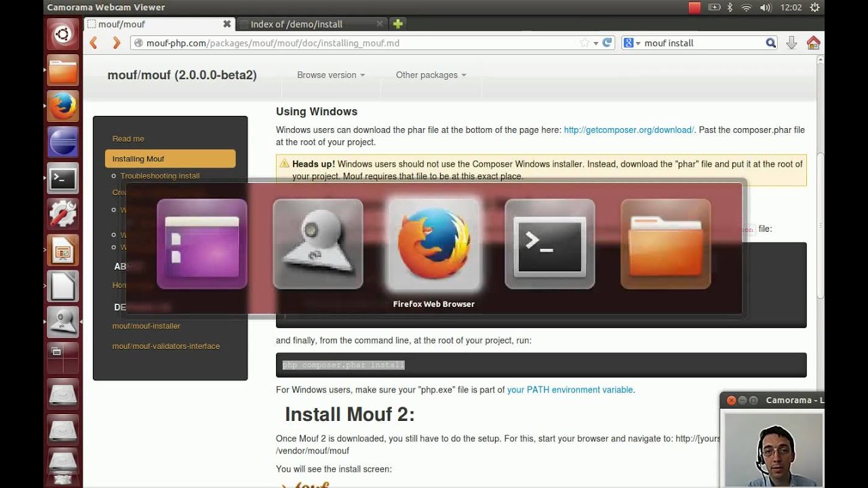
Task: Open LibreOffice Impress from the launcher
Action: (x=63, y=251)
